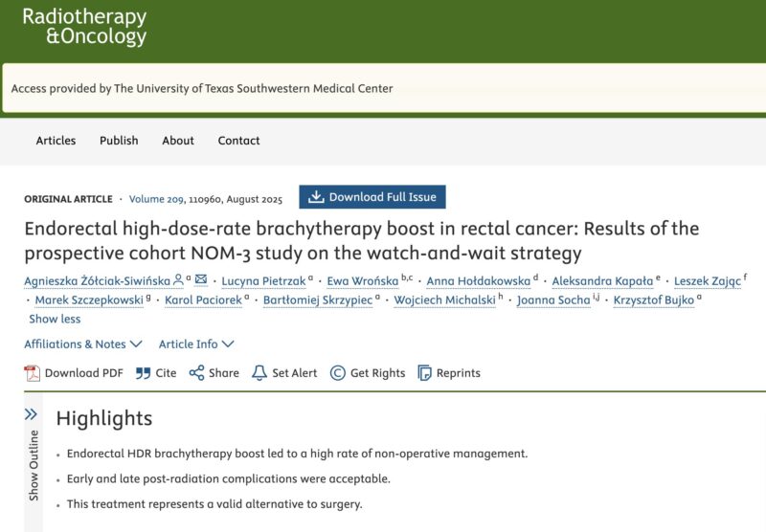Viewport: 766px width, 532px height.
Task: Open the Volume 209 link
Action: coord(156,199)
